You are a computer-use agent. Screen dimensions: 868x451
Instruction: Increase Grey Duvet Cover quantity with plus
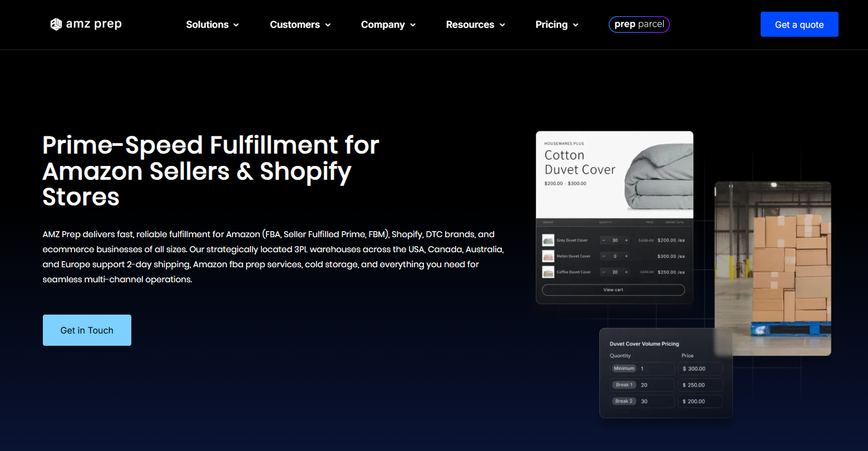click(627, 241)
